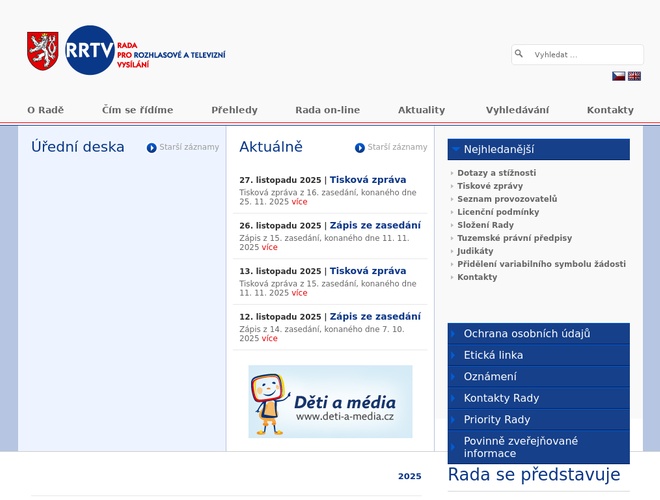Focus the Vyhledat search field

coord(584,55)
